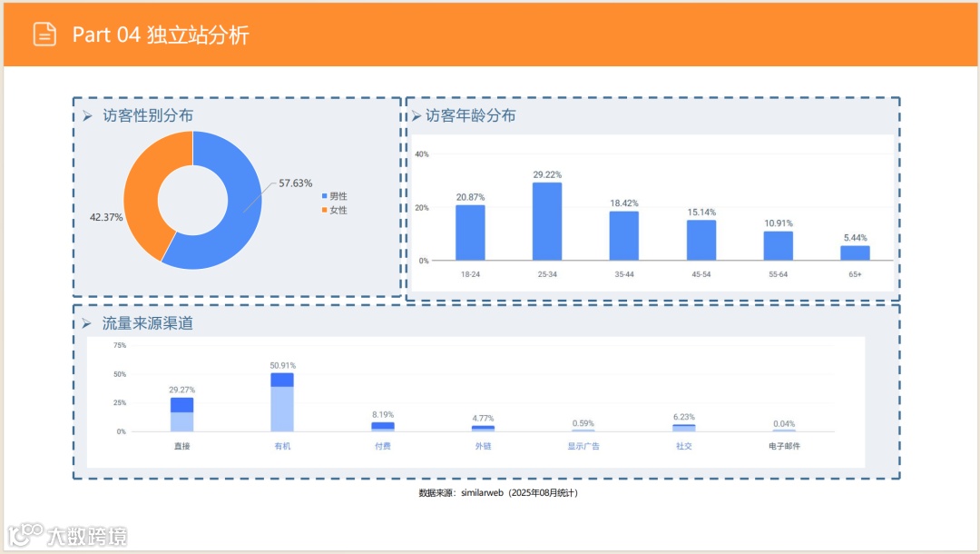Click the '35-44' axis label
This screenshot has height=554, width=980.
click(623, 274)
